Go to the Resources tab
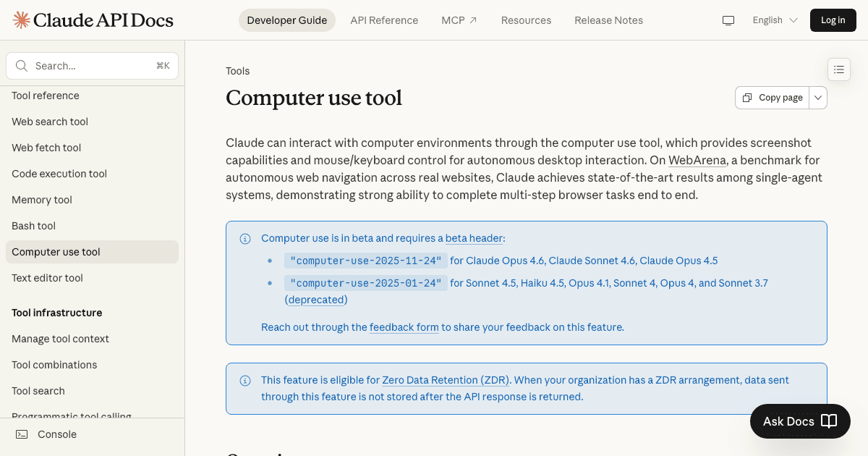This screenshot has width=868, height=456. coord(526,20)
